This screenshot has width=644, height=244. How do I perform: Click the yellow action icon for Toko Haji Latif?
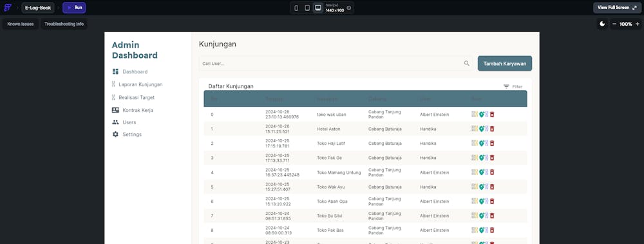click(477, 144)
